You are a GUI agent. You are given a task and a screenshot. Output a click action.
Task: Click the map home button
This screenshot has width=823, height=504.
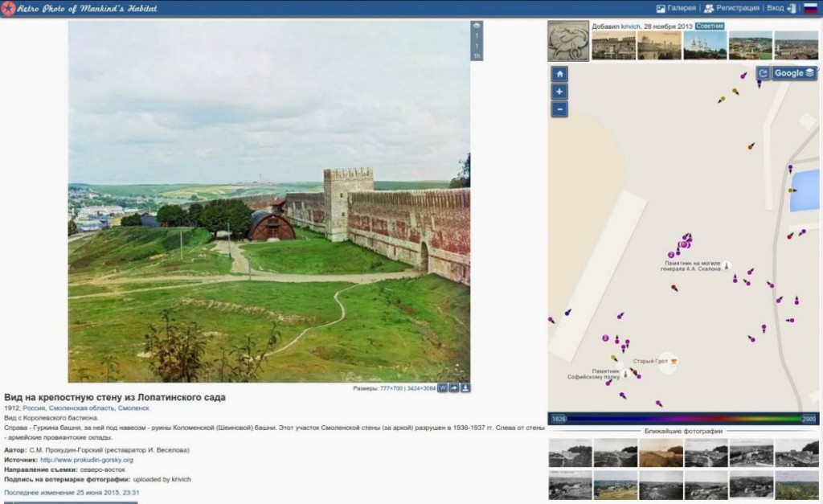(559, 73)
